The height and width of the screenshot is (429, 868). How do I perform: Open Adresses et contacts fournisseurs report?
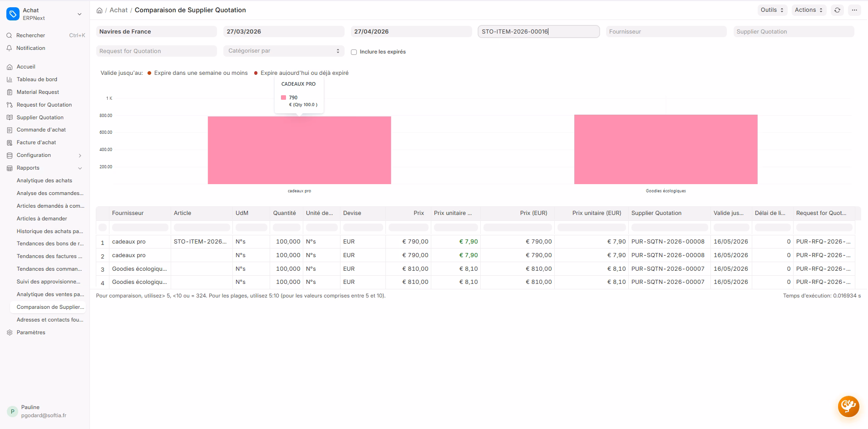(50, 320)
